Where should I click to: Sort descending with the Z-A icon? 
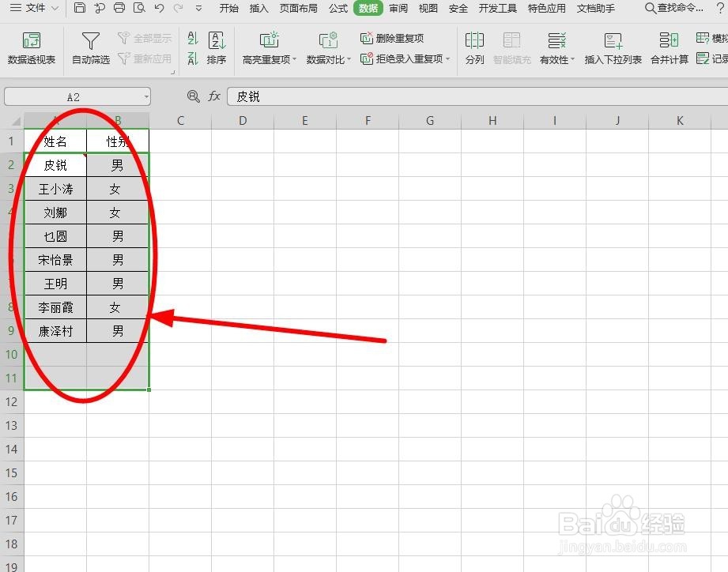point(193,59)
